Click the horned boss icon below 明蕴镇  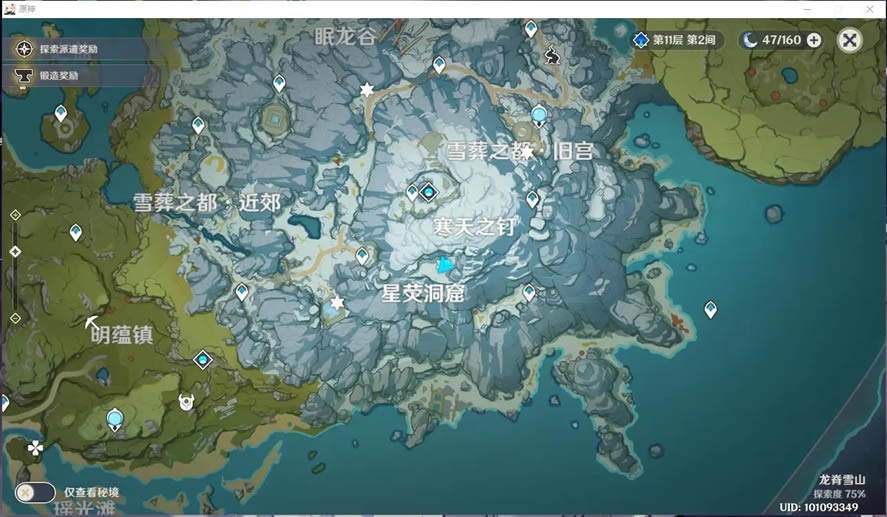point(186,402)
